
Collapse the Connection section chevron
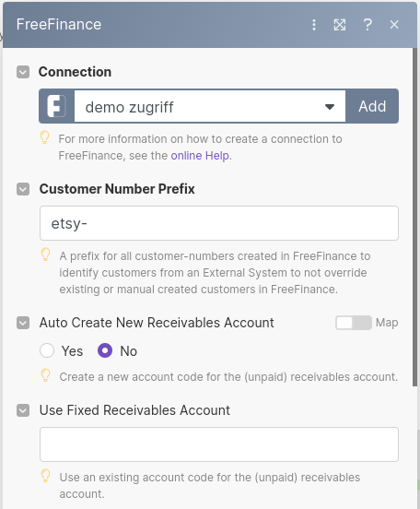tap(23, 72)
